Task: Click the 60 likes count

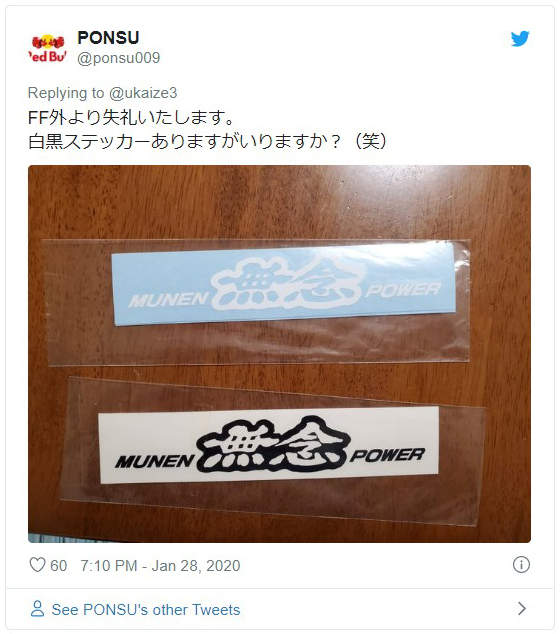Action: (59, 565)
